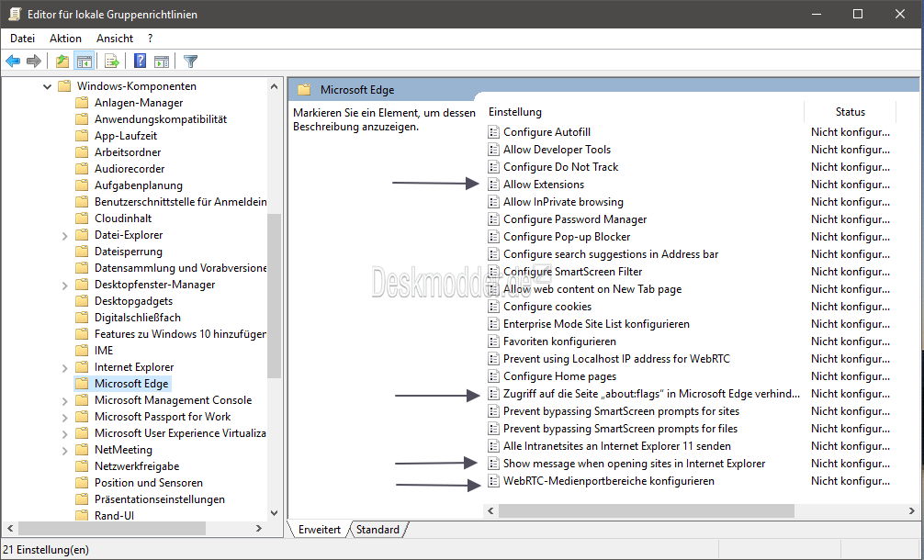Open the Ansicht menu

coord(115,39)
